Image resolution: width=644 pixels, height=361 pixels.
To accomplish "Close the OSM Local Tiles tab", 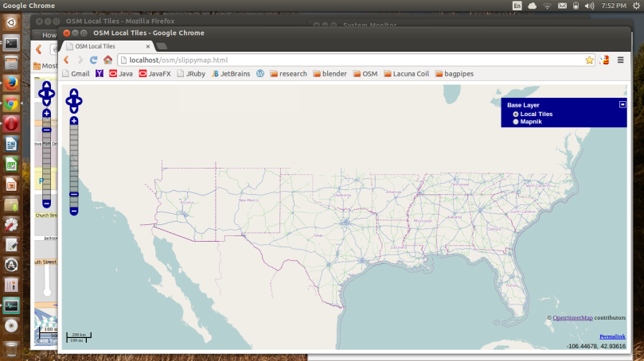I will point(148,46).
